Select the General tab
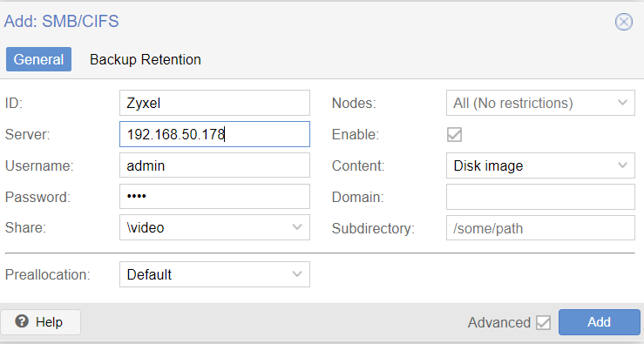Screen dimensions: 644x344 click(x=38, y=59)
